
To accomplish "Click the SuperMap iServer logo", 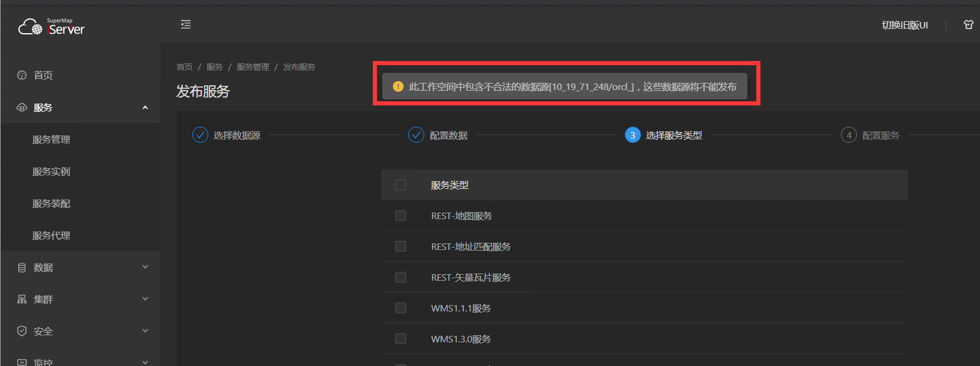I will [51, 27].
